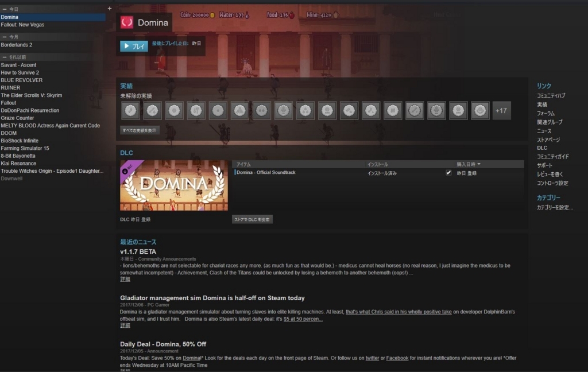The image size is (588, 372).
Task: Open the DLC link in the right sidebar
Action: click(542, 148)
